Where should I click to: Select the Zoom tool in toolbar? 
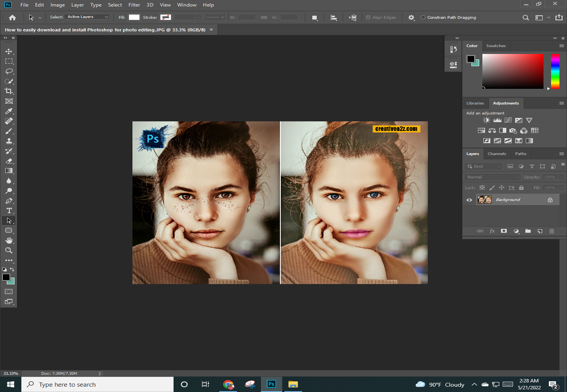pyautogui.click(x=9, y=250)
